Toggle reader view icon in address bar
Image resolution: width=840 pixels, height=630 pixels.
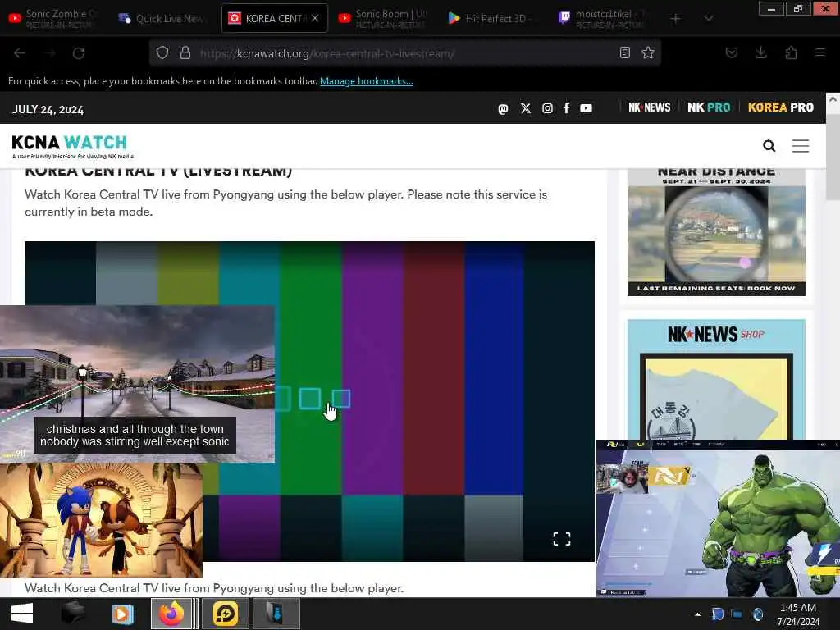point(624,52)
